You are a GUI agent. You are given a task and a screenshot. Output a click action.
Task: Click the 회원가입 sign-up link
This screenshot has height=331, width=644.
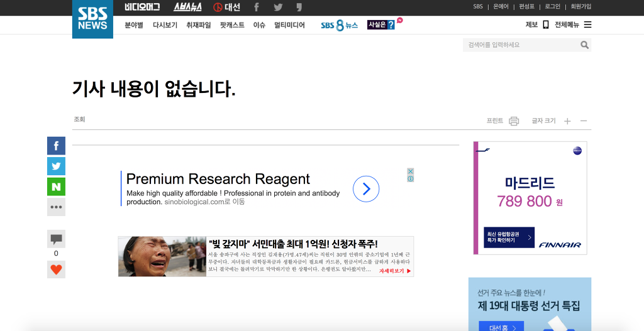click(580, 6)
